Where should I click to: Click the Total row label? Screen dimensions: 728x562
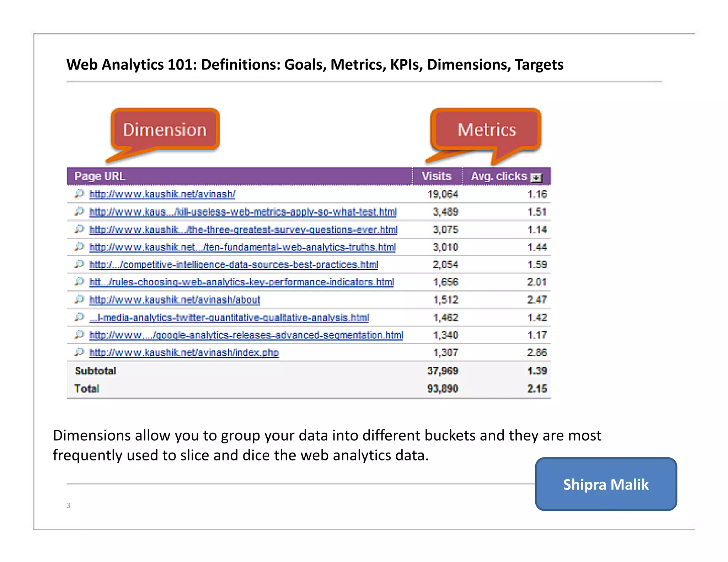coord(87,389)
